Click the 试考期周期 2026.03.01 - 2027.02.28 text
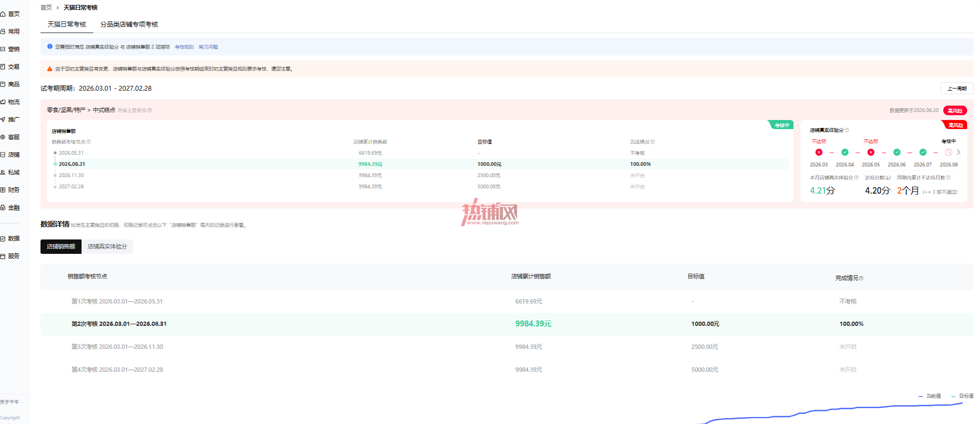Viewport: 980px width, 424px height. [96, 89]
